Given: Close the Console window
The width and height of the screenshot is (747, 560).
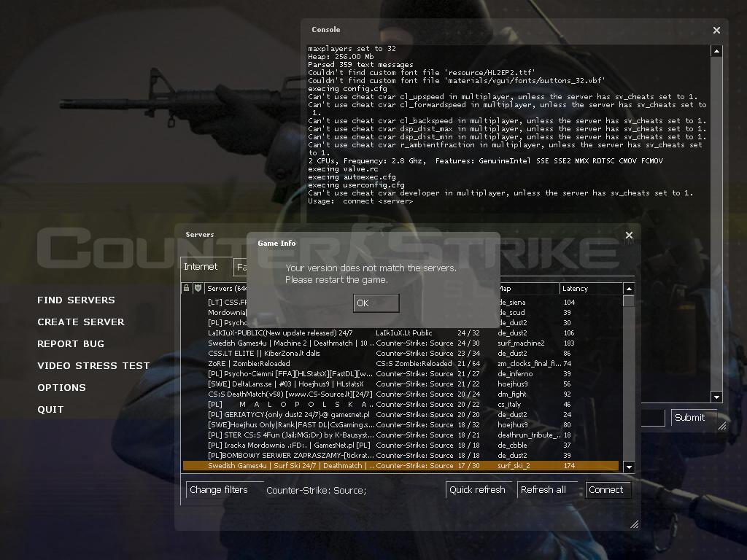Looking at the screenshot, I should (716, 30).
